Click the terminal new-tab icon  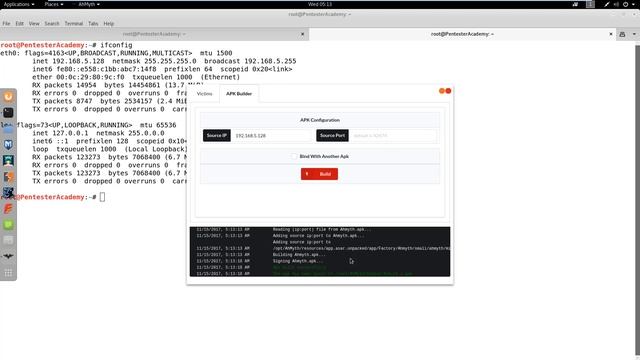tap(622, 34)
